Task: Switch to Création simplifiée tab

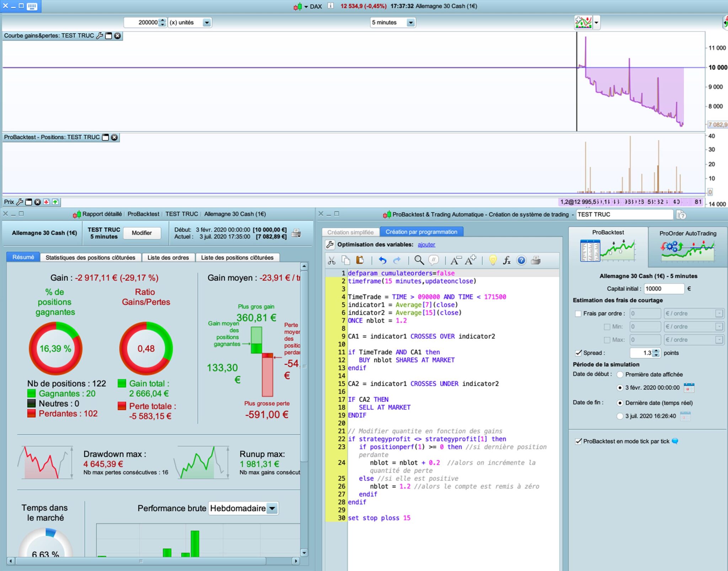Action: click(350, 232)
